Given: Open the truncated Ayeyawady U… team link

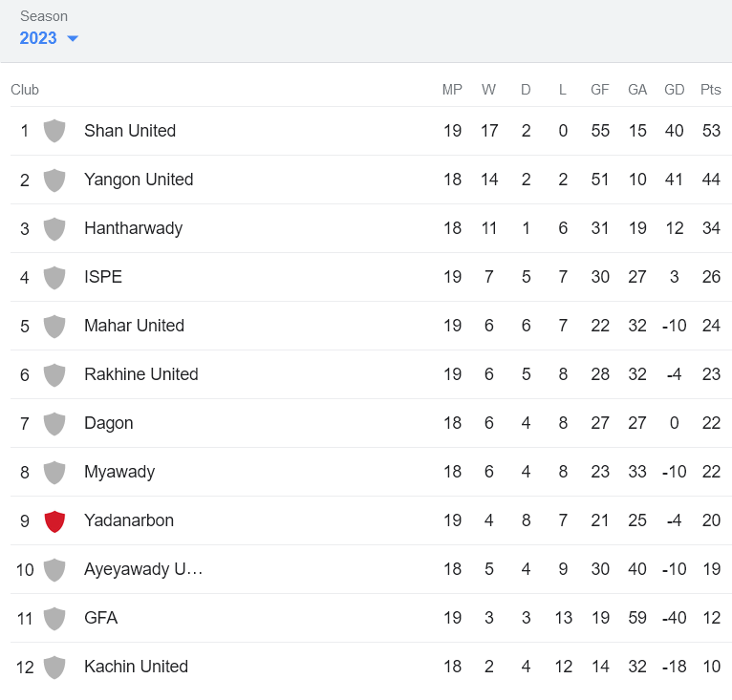Looking at the screenshot, I should [x=143, y=569].
